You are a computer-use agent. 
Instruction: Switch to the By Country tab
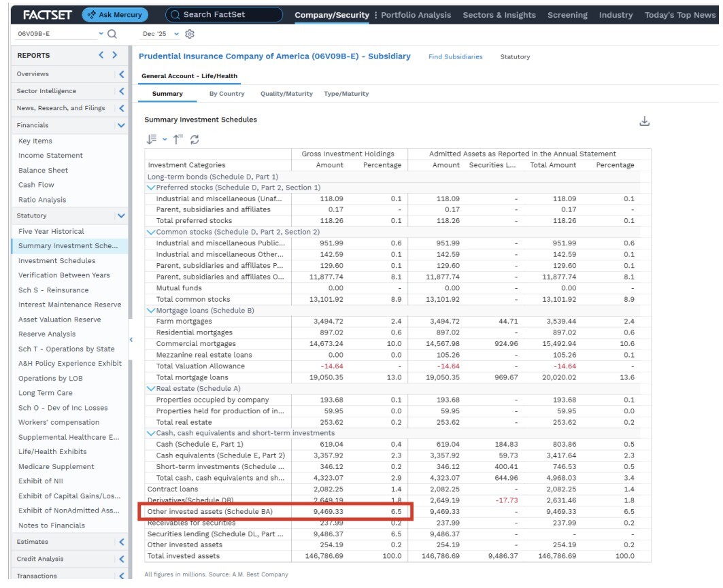tap(227, 94)
